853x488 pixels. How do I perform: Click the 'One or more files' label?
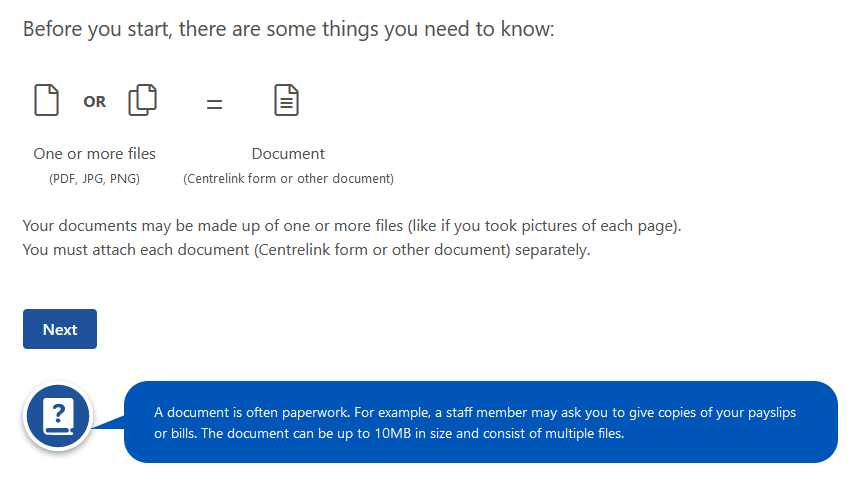[95, 154]
